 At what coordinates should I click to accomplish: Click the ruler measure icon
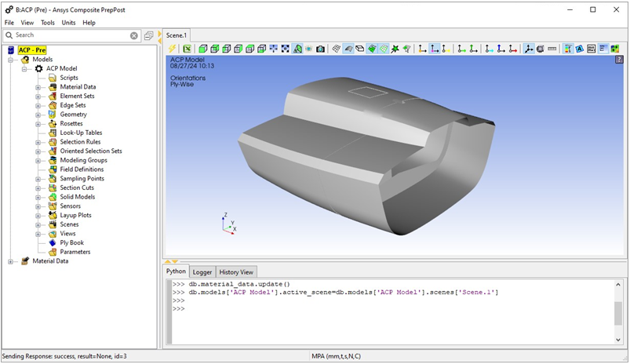tap(552, 49)
